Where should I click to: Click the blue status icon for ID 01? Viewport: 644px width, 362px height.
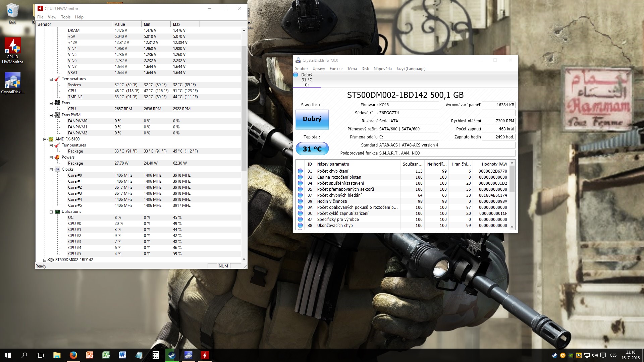coord(300,171)
